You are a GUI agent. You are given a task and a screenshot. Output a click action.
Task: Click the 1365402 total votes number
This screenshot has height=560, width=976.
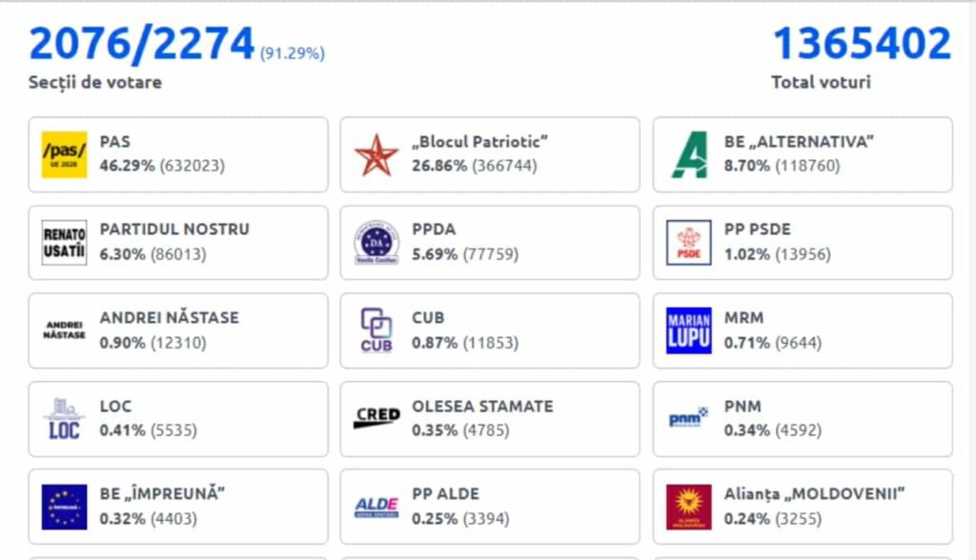click(861, 44)
